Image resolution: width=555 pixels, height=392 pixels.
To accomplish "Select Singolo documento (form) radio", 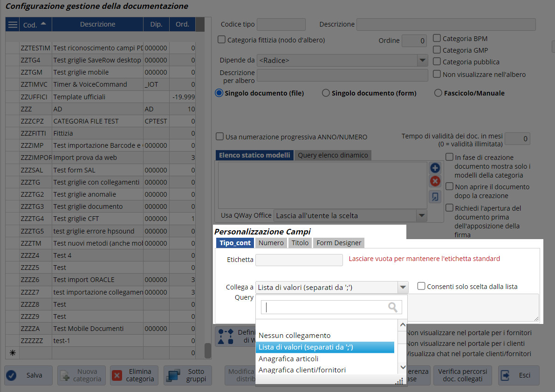I will pyautogui.click(x=326, y=93).
